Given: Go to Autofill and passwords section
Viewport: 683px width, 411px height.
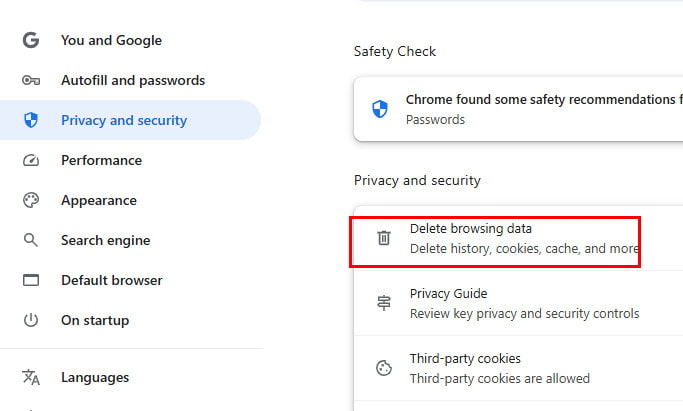Looking at the screenshot, I should [132, 80].
